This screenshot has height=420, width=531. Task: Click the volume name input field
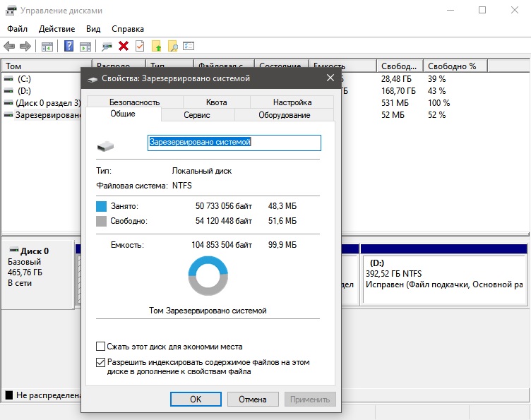(234, 143)
